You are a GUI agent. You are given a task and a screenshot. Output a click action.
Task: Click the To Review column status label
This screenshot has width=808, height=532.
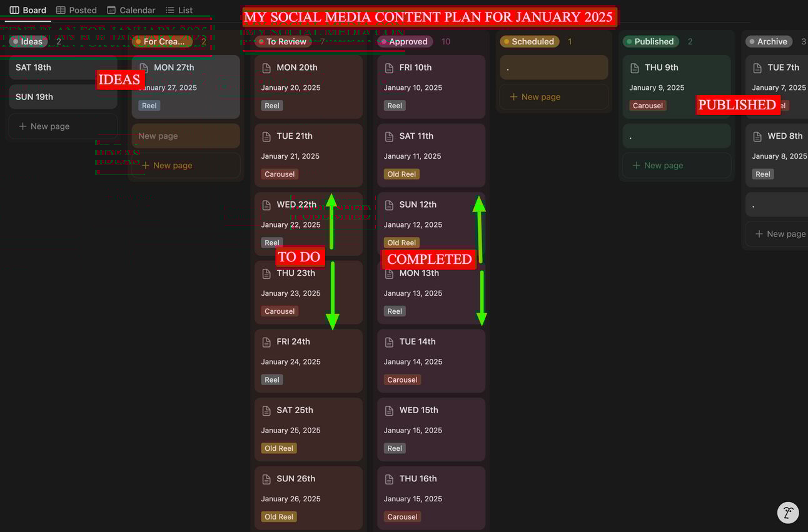coord(283,42)
